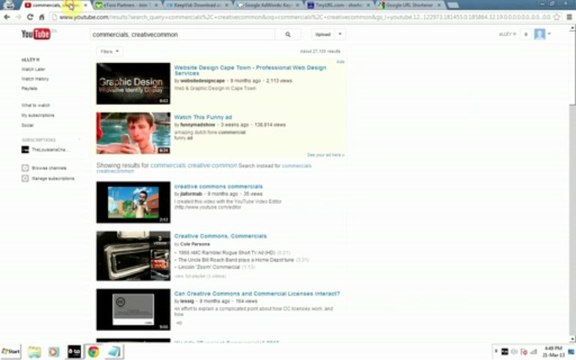The width and height of the screenshot is (576, 360).
Task: Go back with the browser back arrow
Action: pyautogui.click(x=7, y=17)
